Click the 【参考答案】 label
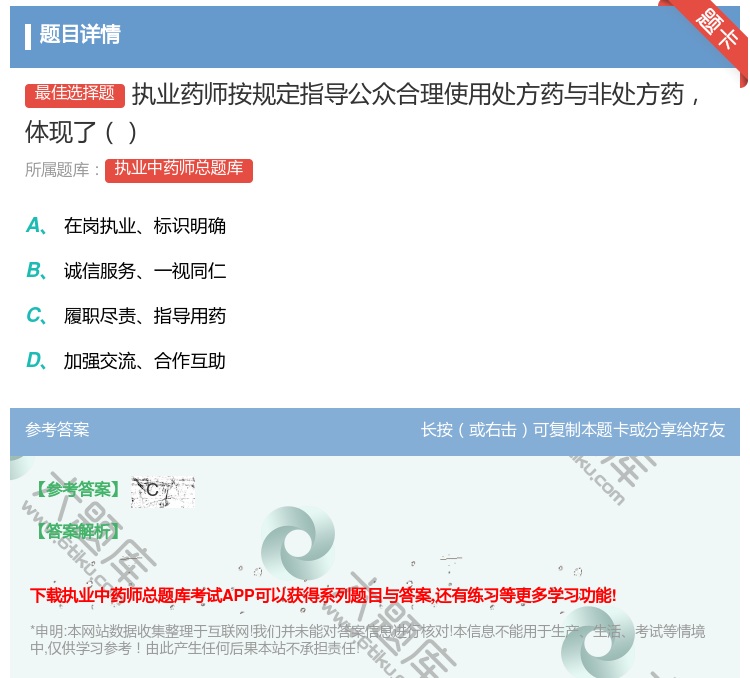The height and width of the screenshot is (678, 750). tap(76, 489)
